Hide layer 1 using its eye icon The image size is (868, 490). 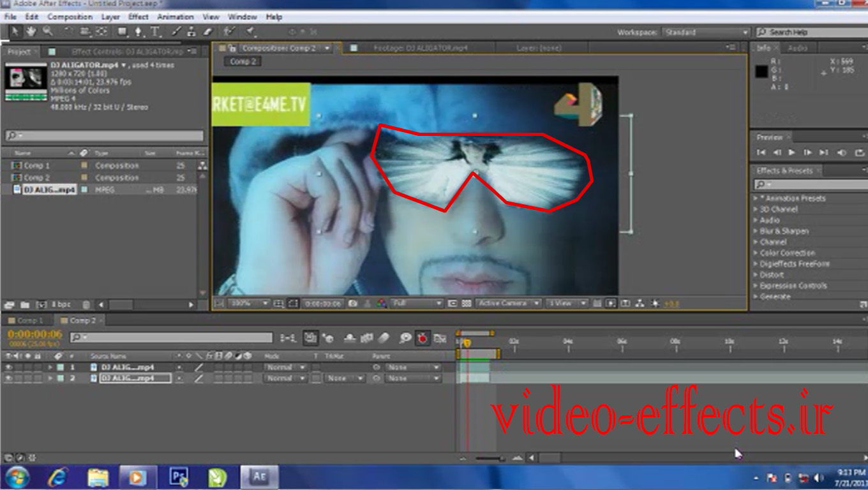coord(8,367)
